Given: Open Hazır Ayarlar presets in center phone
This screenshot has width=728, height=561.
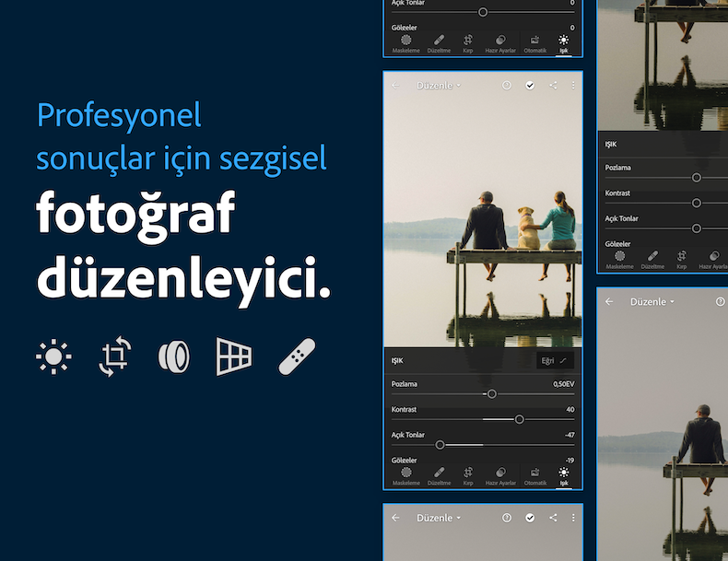Looking at the screenshot, I should (x=500, y=475).
